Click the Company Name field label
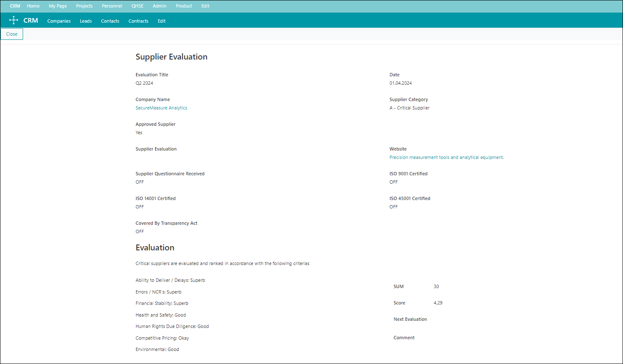This screenshot has width=623, height=364. (153, 99)
